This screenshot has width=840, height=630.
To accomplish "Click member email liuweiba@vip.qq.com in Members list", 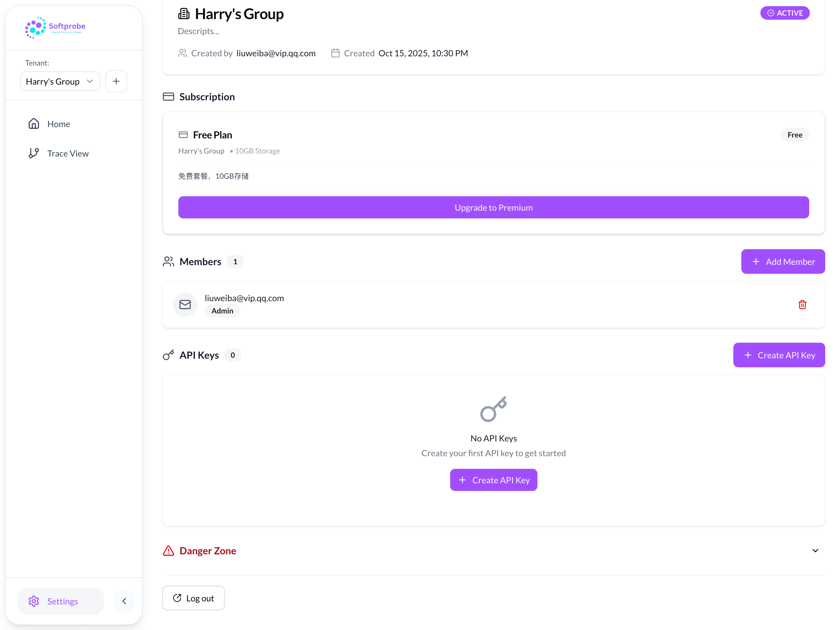I will 244,298.
